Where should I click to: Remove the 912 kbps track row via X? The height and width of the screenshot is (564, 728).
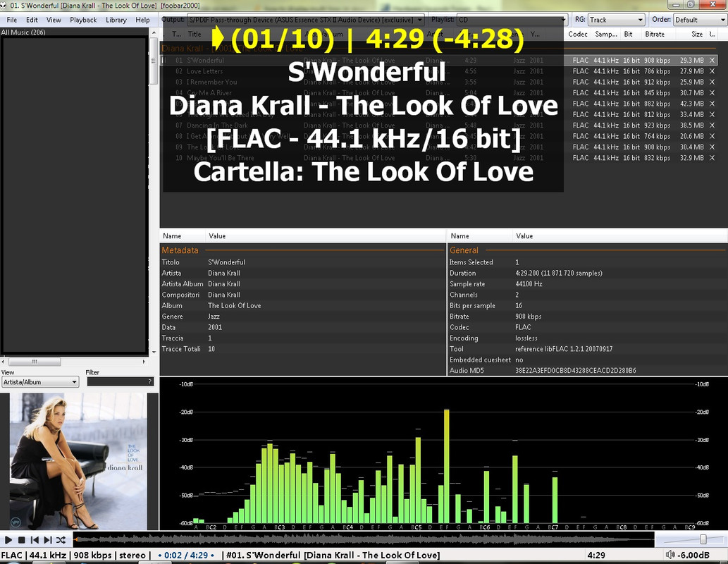[712, 82]
